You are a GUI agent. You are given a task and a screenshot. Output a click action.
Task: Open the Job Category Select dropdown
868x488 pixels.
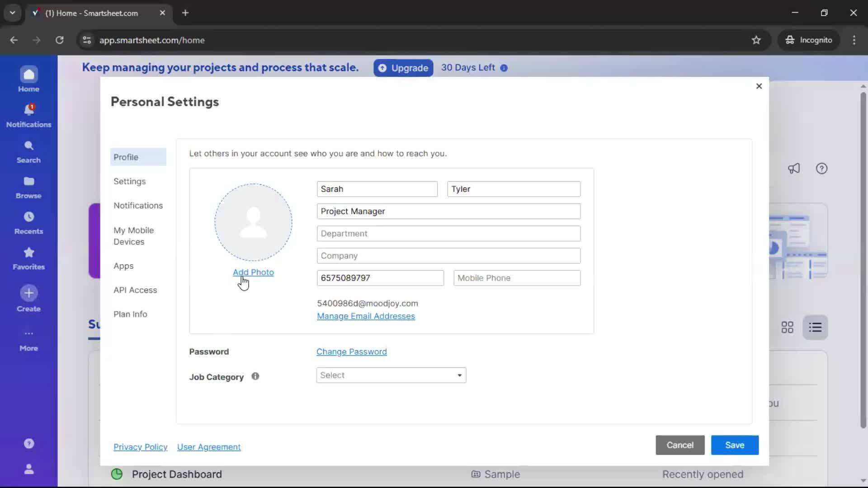click(x=391, y=375)
